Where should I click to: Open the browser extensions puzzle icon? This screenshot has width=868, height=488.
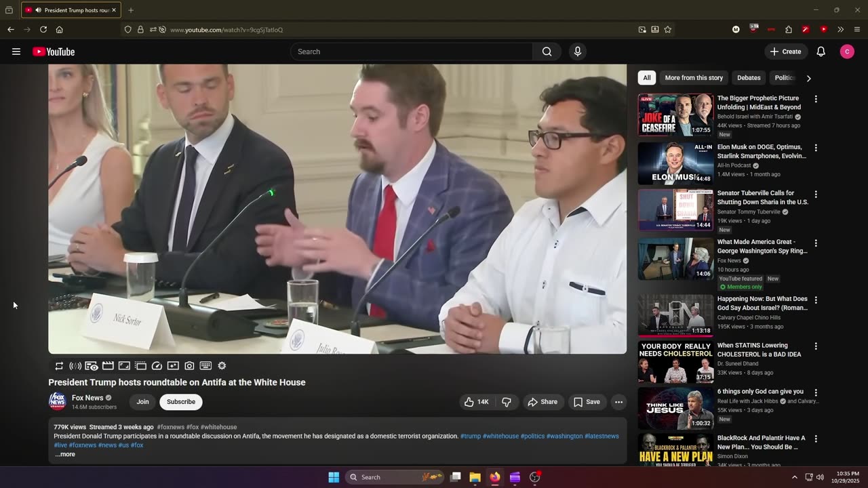(789, 30)
